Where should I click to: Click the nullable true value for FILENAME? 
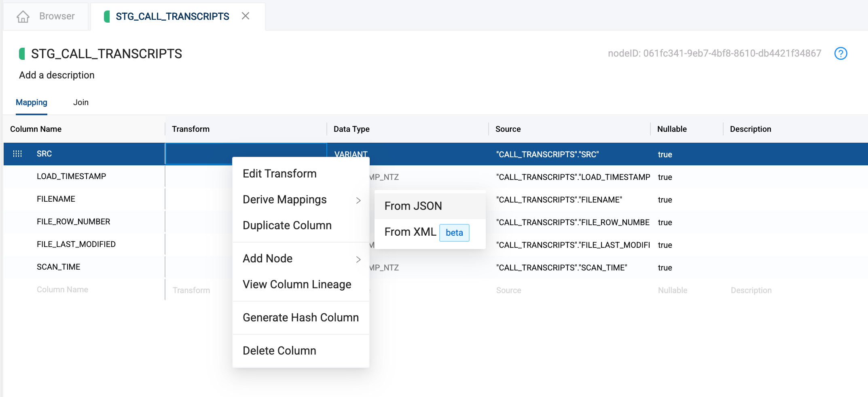(665, 200)
